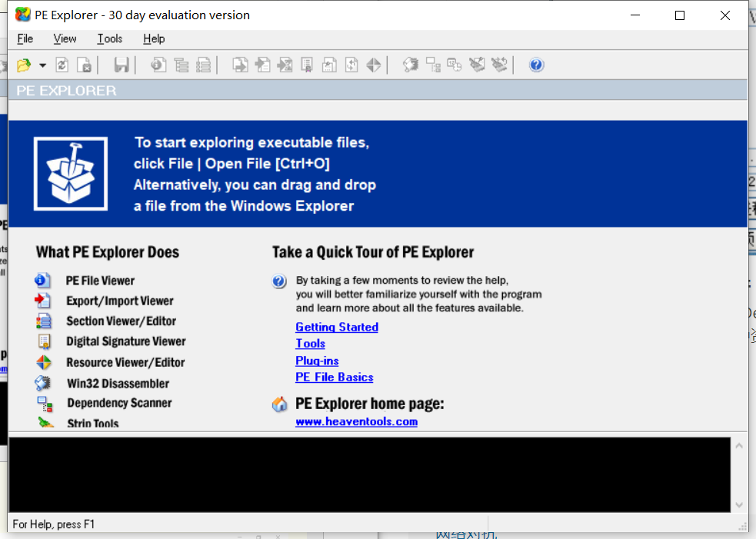Launch the Disassembler chip toolbar icon
756x539 pixels.
point(411,65)
